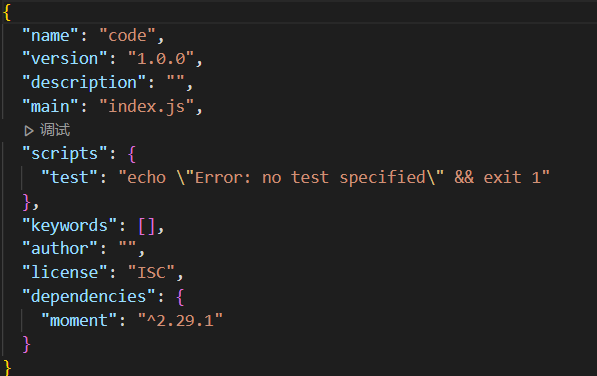Click the echo Error test command string
597x376 pixels.
pos(334,177)
